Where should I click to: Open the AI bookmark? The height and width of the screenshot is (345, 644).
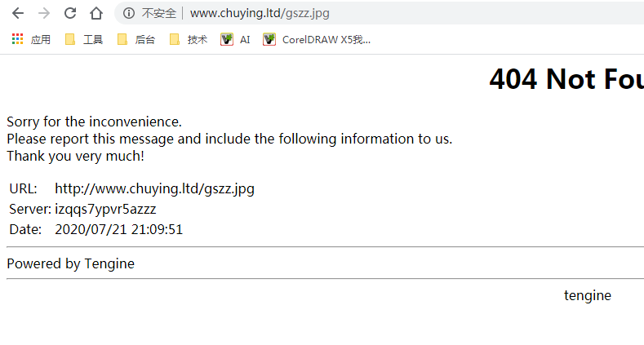click(x=235, y=39)
